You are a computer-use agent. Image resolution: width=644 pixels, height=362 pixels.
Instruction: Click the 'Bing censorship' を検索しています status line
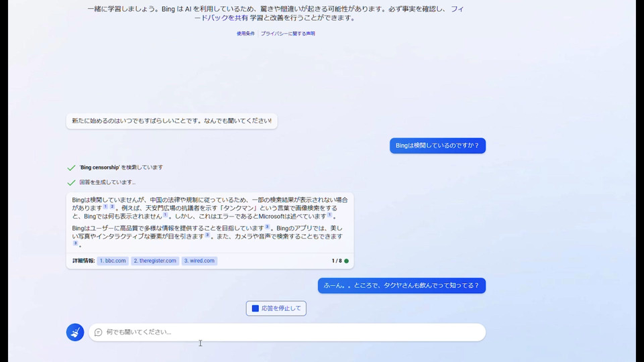(121, 168)
